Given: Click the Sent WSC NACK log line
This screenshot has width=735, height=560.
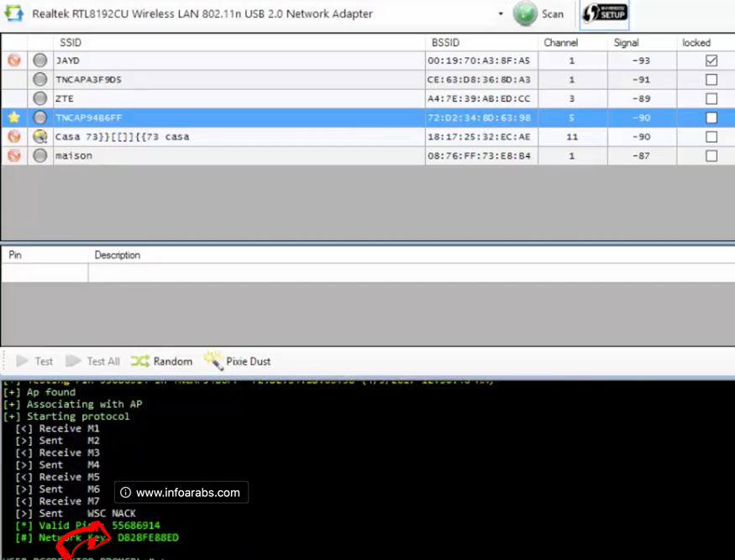Looking at the screenshot, I should (76, 513).
